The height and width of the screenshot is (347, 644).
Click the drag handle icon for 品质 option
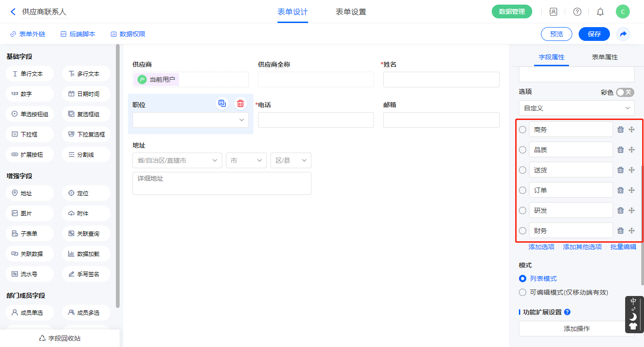click(x=632, y=150)
